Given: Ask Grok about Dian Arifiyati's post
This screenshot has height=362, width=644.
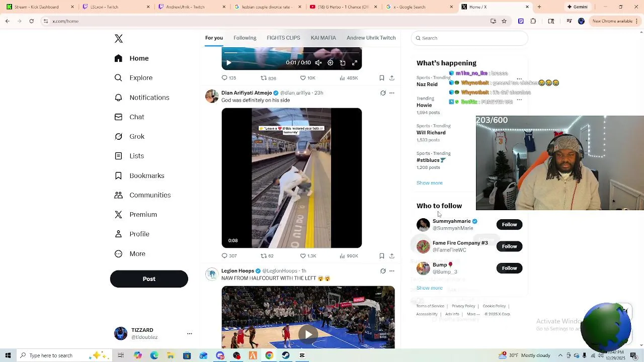Looking at the screenshot, I should (383, 93).
